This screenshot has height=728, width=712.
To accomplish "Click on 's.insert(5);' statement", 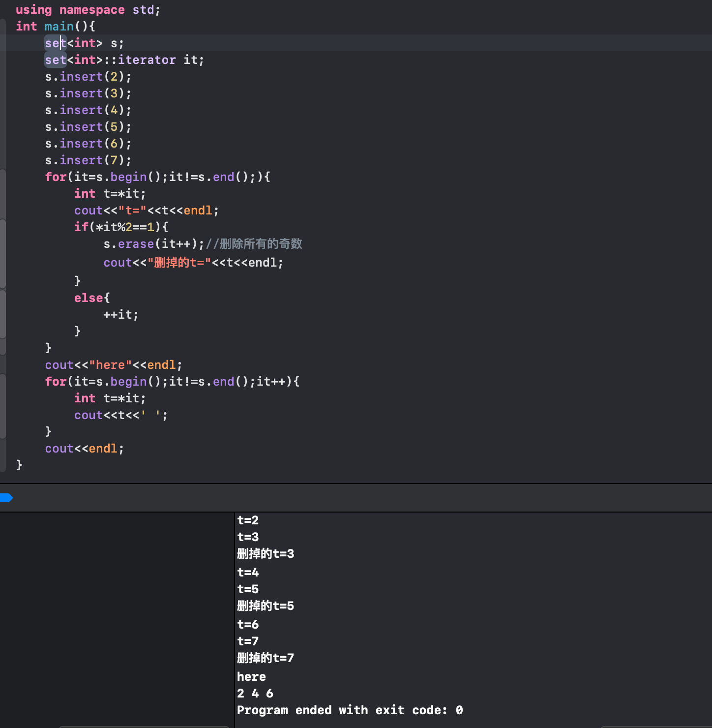I will [x=88, y=127].
